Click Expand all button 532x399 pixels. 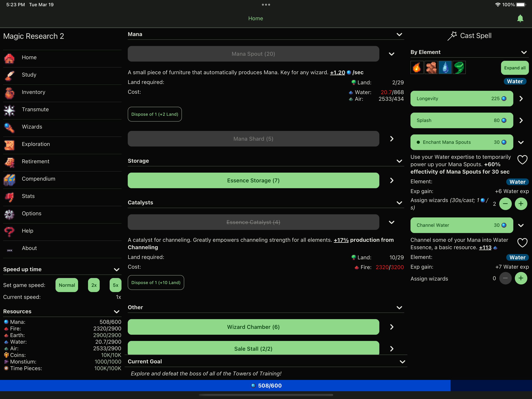(x=515, y=68)
